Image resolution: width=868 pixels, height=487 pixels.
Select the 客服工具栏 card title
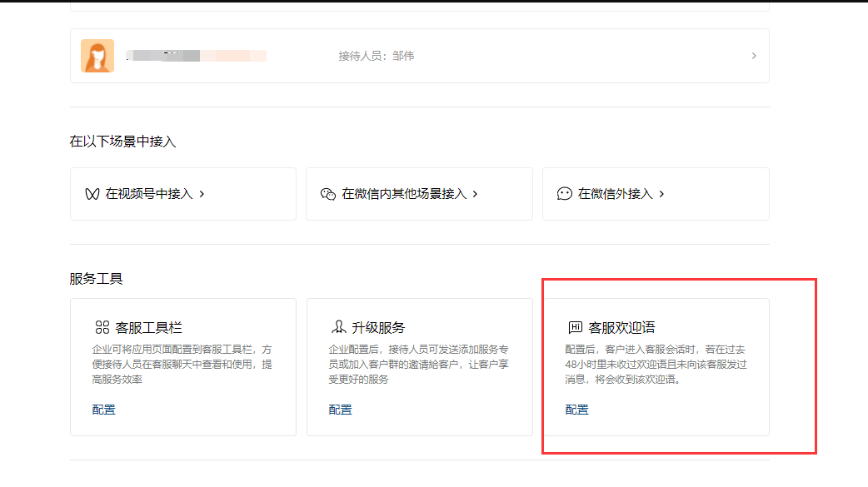point(149,327)
